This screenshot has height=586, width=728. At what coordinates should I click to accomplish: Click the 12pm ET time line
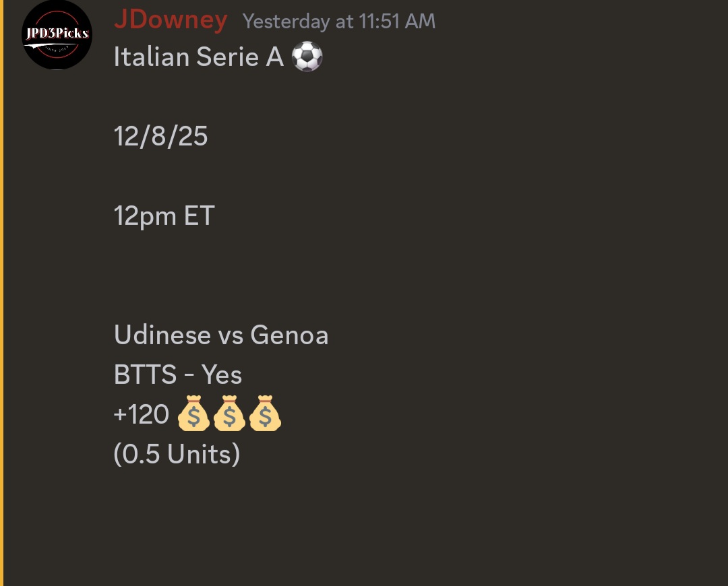pyautogui.click(x=164, y=216)
